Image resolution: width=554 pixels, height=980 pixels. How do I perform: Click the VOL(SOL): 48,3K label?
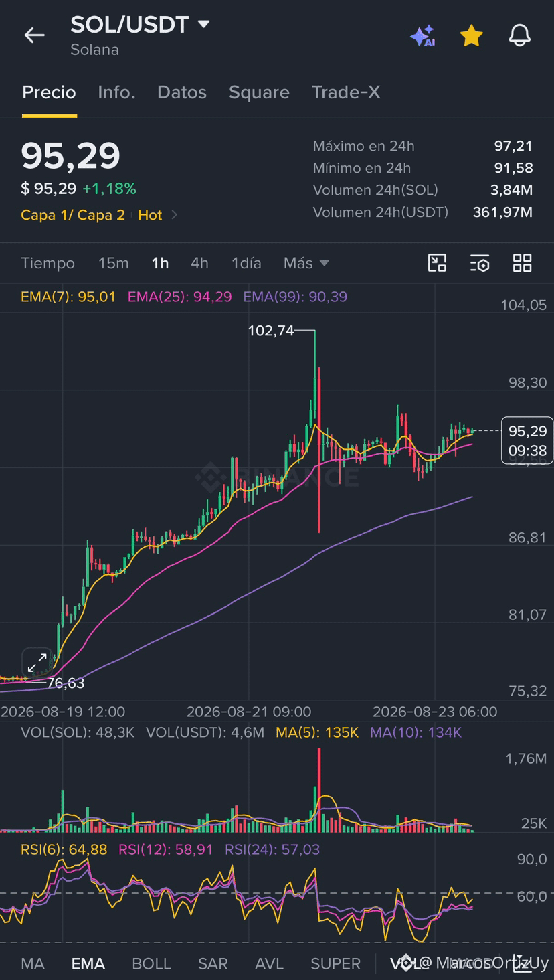click(78, 732)
